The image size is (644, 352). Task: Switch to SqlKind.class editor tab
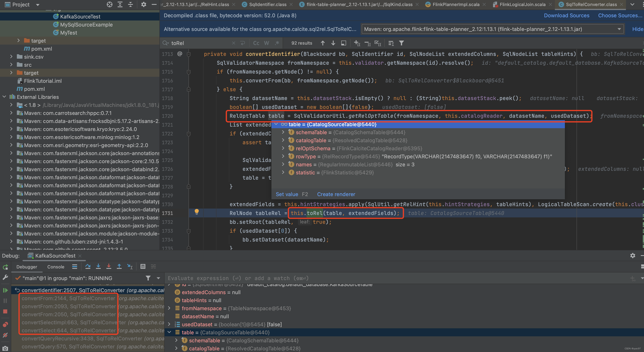[x=359, y=4]
